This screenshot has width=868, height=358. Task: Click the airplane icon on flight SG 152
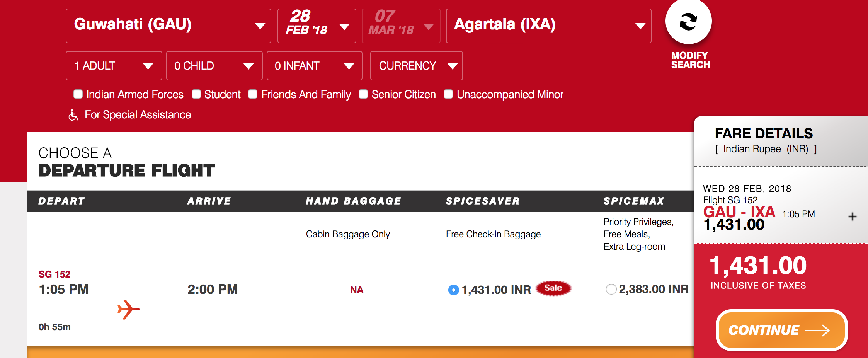(128, 309)
